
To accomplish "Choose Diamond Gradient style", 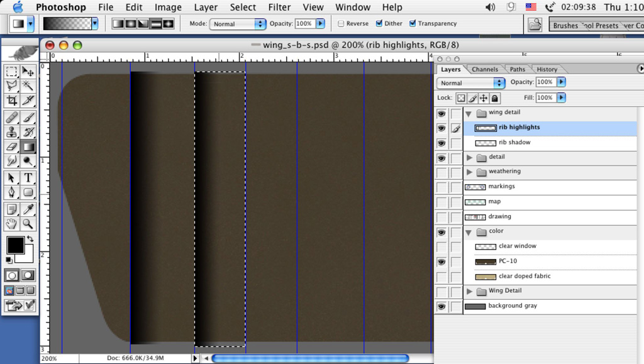I will (x=169, y=24).
